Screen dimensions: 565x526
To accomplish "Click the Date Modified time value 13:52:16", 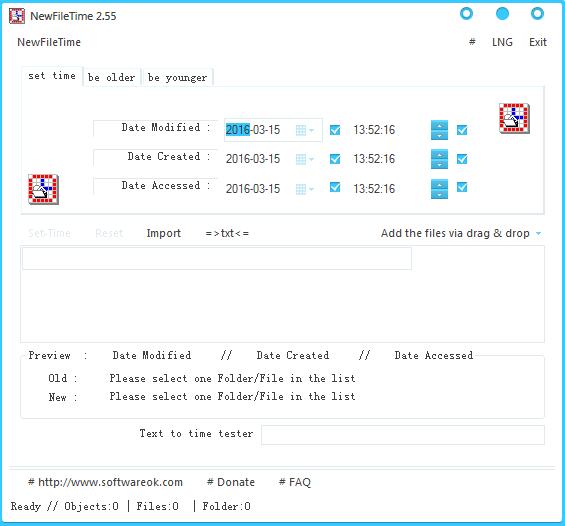I will click(x=374, y=130).
